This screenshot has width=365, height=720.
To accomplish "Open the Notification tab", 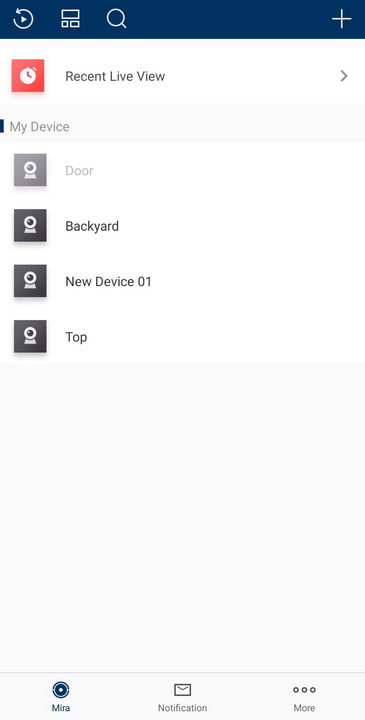I will tap(182, 696).
